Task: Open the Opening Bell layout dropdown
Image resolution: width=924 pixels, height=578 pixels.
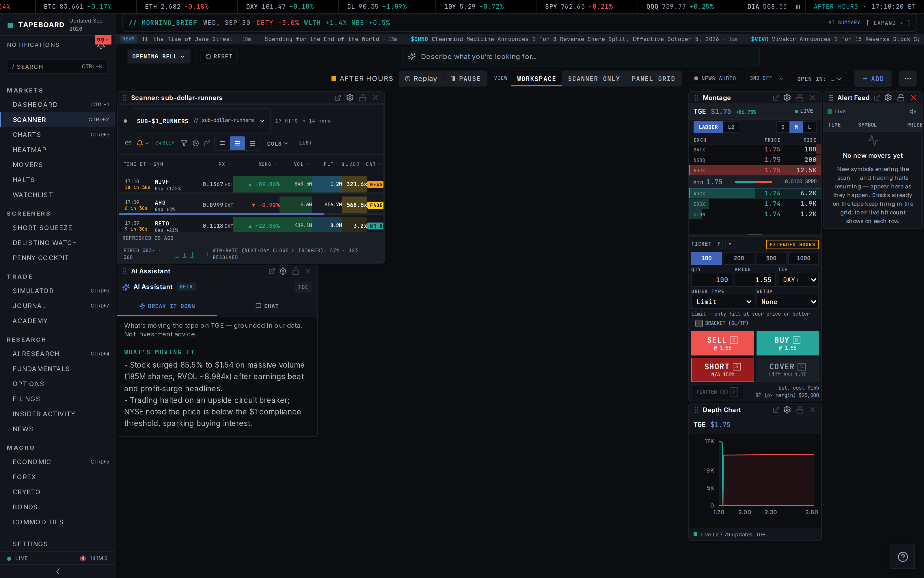Action: (x=159, y=57)
